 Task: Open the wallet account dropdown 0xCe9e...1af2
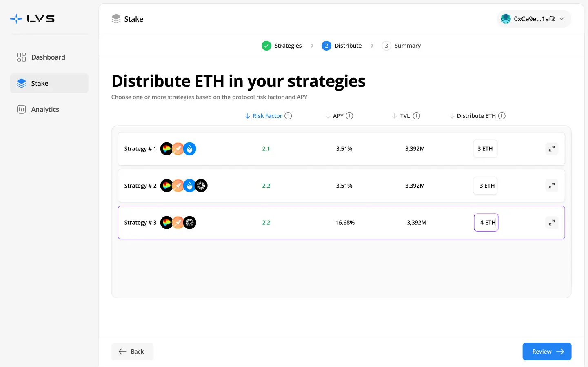tap(534, 19)
